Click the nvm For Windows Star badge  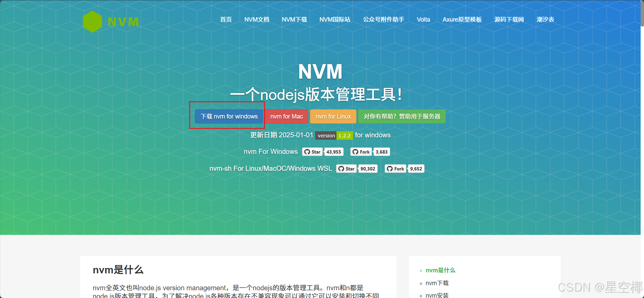click(313, 152)
